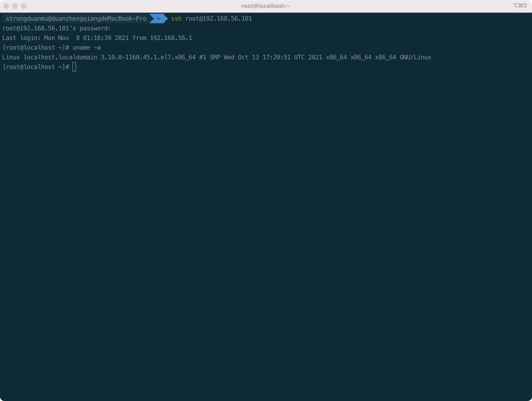Click the root@localhost:~ window title
This screenshot has height=401, width=532.
266,6
